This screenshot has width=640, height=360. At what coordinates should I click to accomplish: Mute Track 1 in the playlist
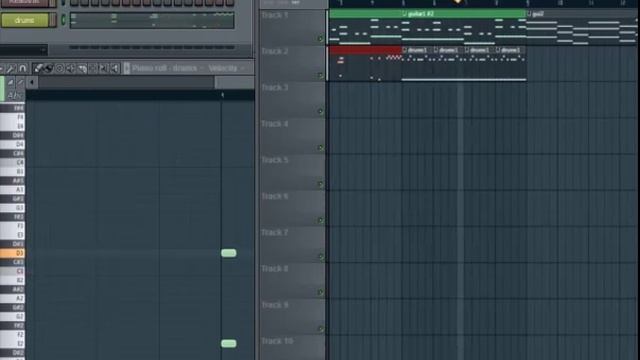[320, 39]
